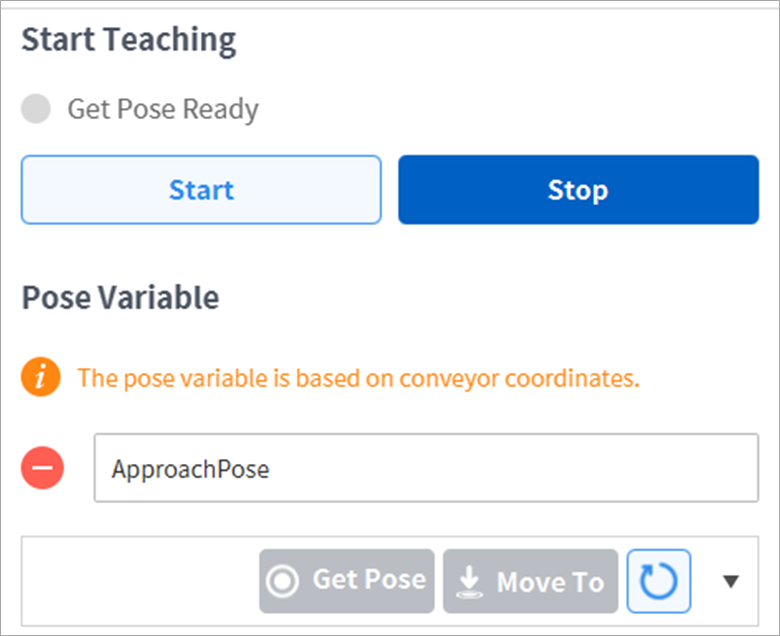Click the orange info icon
Image resolution: width=780 pixels, height=636 pixels.
tap(41, 378)
